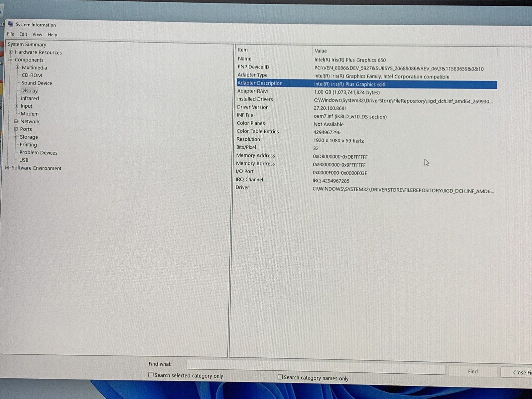
Task: Select the Color Table Entries row
Action: [366, 132]
